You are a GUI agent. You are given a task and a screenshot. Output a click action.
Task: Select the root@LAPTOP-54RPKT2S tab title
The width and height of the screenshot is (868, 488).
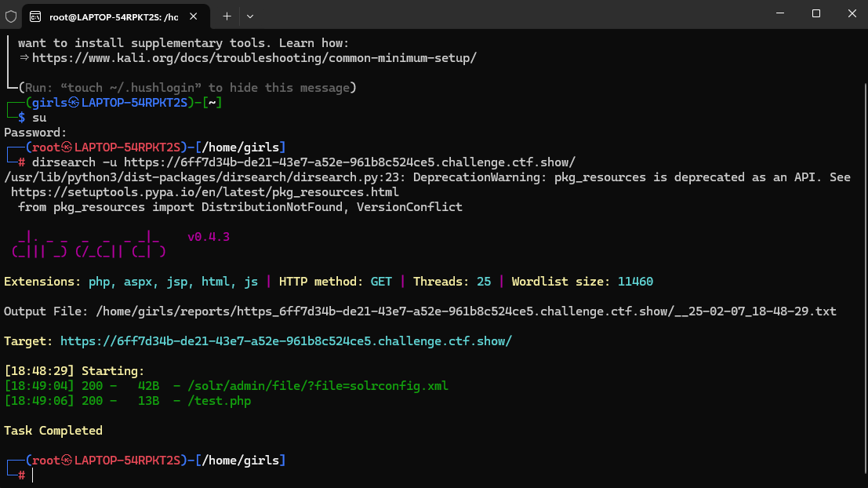(x=114, y=16)
